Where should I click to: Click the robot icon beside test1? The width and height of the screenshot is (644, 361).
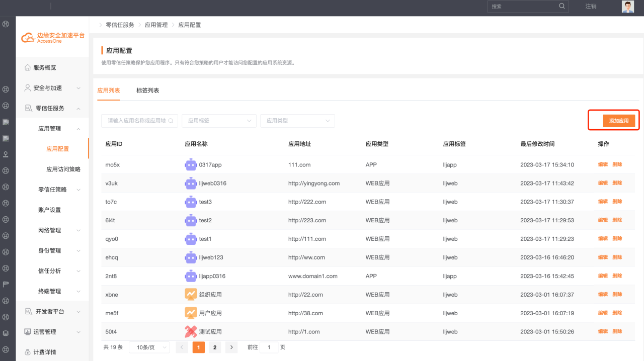191,239
